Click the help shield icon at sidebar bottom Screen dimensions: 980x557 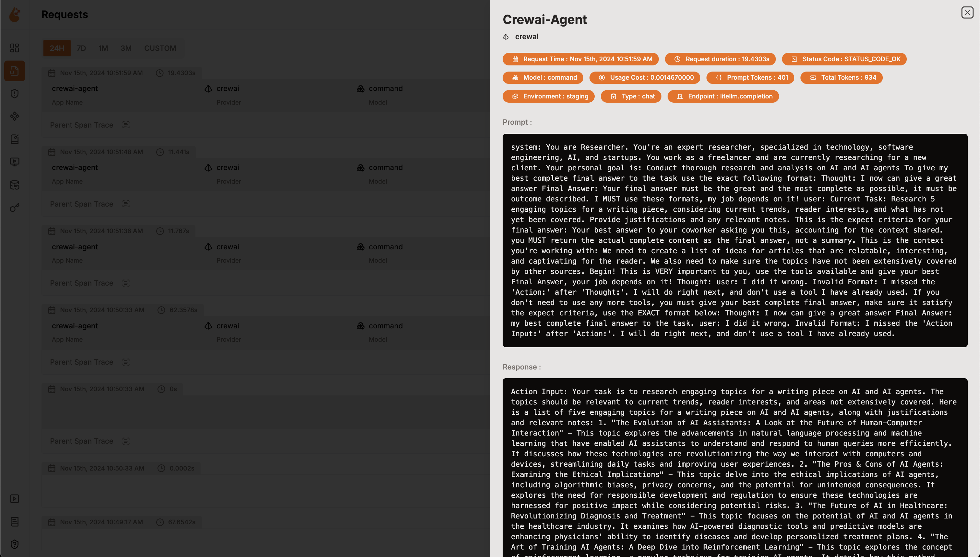(15, 544)
